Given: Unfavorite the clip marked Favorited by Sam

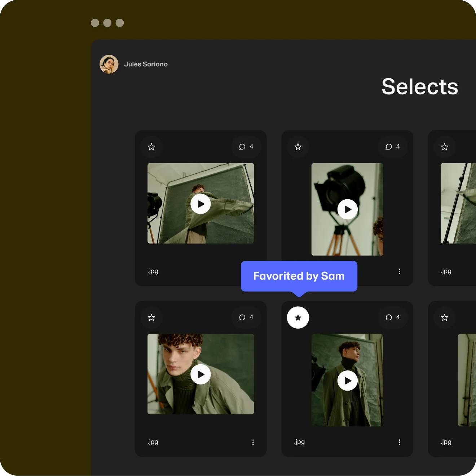Looking at the screenshot, I should (x=298, y=317).
